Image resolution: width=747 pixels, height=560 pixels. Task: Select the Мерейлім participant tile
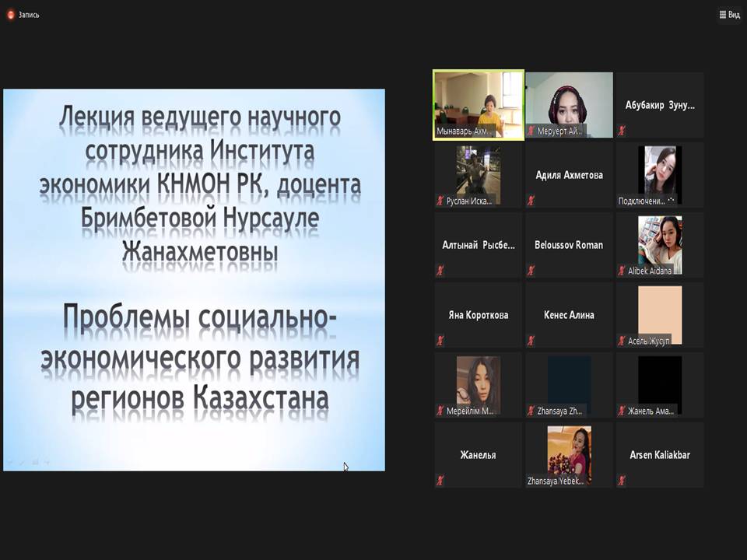478,383
